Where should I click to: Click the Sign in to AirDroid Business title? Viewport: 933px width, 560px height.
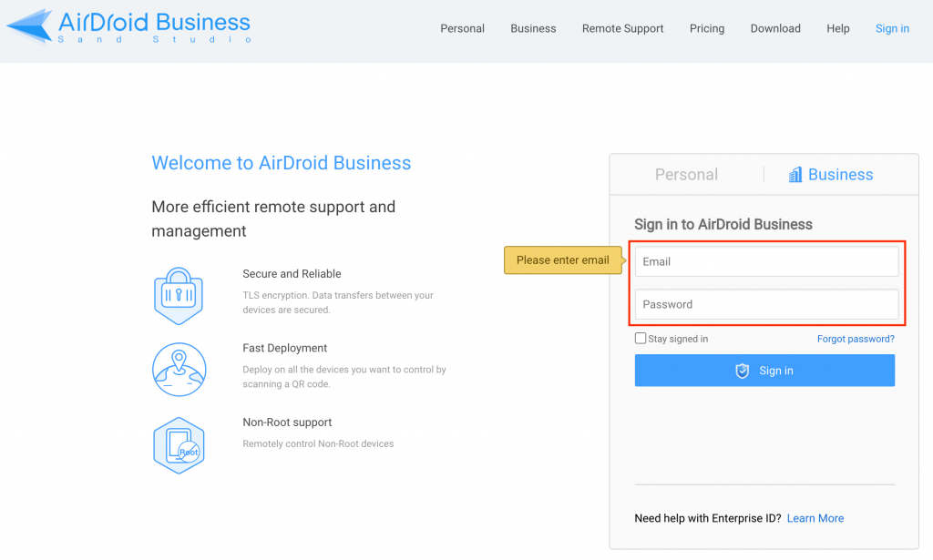pos(723,224)
